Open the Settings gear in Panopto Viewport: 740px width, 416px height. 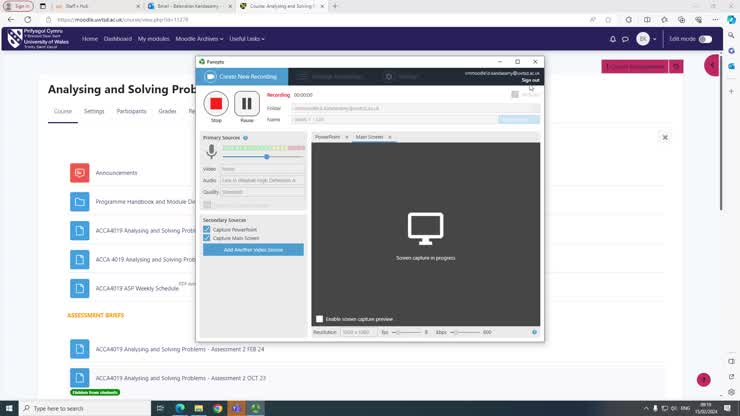click(389, 77)
